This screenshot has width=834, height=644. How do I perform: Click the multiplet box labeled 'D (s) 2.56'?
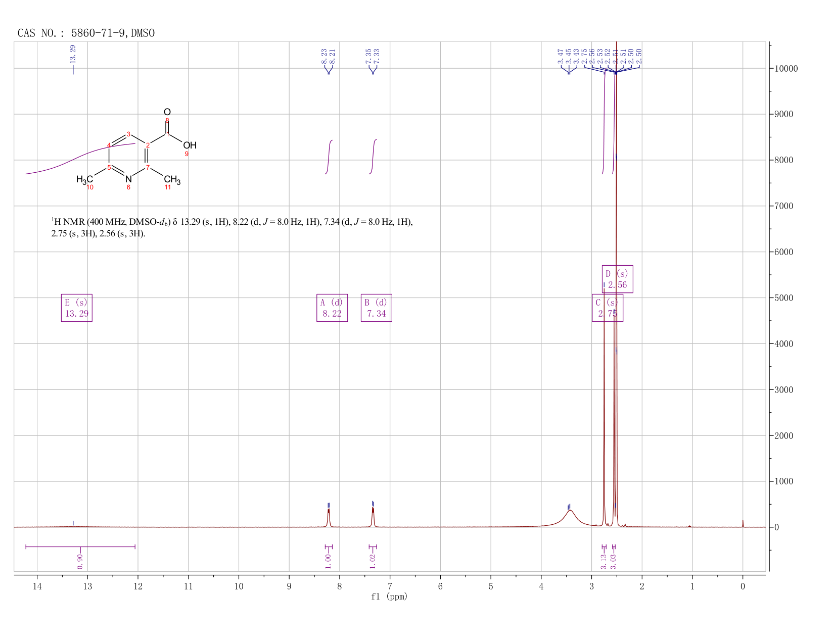pyautogui.click(x=618, y=279)
